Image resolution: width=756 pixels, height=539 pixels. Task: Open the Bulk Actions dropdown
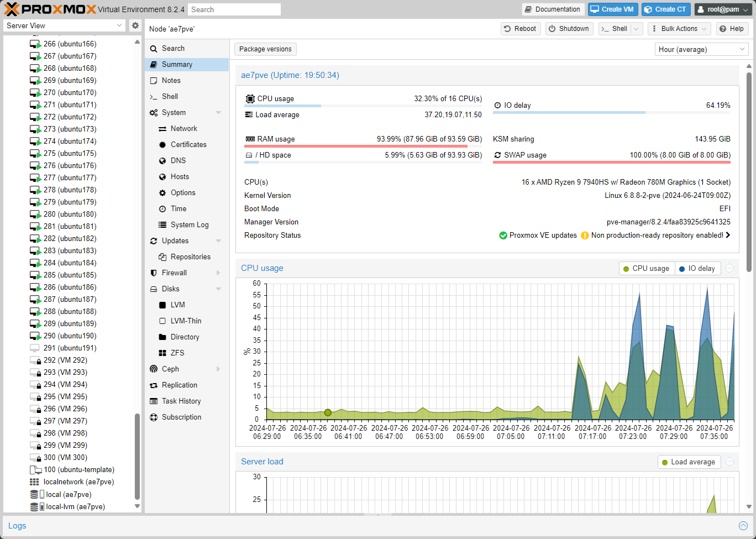tap(679, 29)
